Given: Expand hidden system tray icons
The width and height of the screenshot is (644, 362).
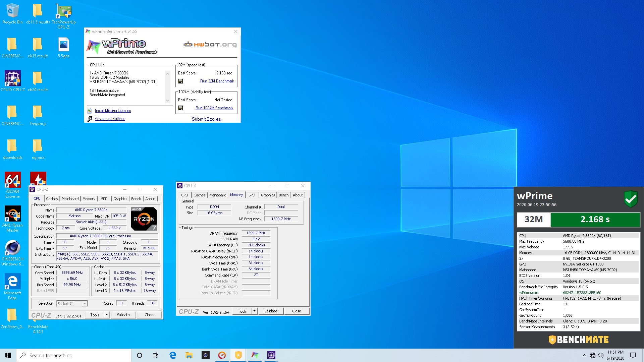Looking at the screenshot, I should click(585, 355).
